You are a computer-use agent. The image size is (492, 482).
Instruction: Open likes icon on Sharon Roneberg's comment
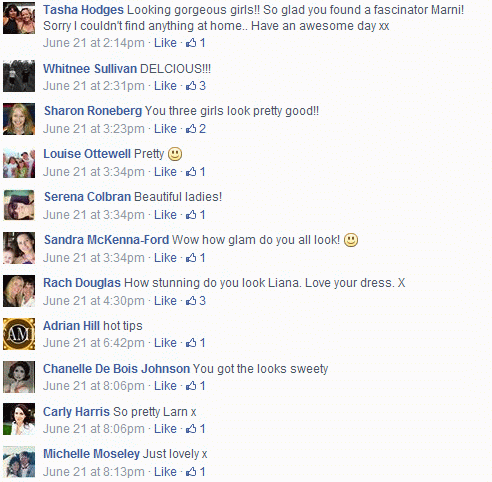(x=191, y=129)
